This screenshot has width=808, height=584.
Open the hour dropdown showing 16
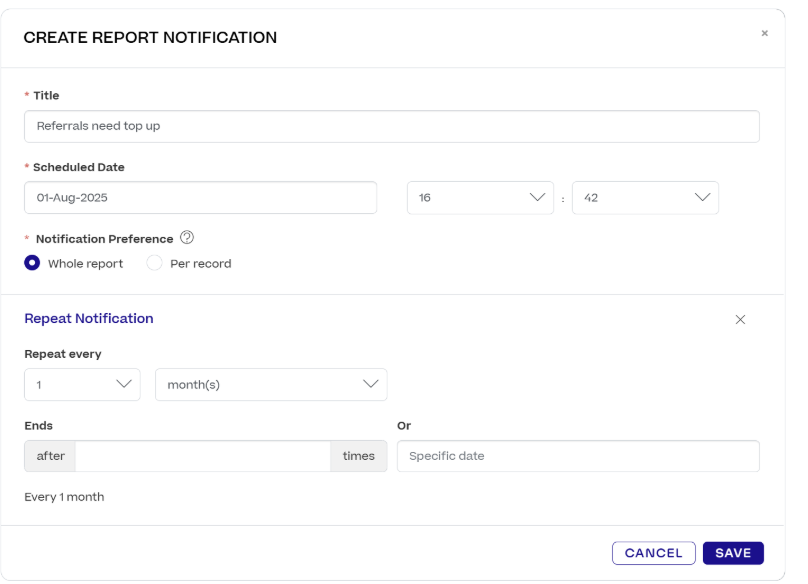coord(480,197)
